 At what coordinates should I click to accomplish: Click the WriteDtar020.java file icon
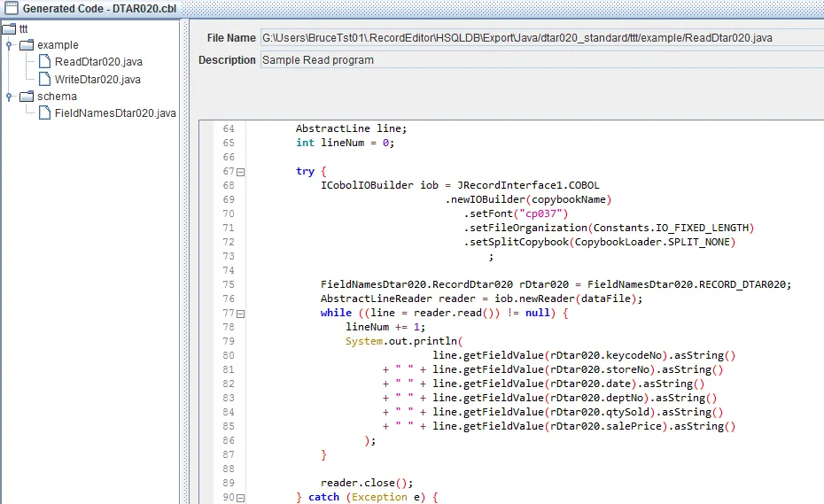44,79
